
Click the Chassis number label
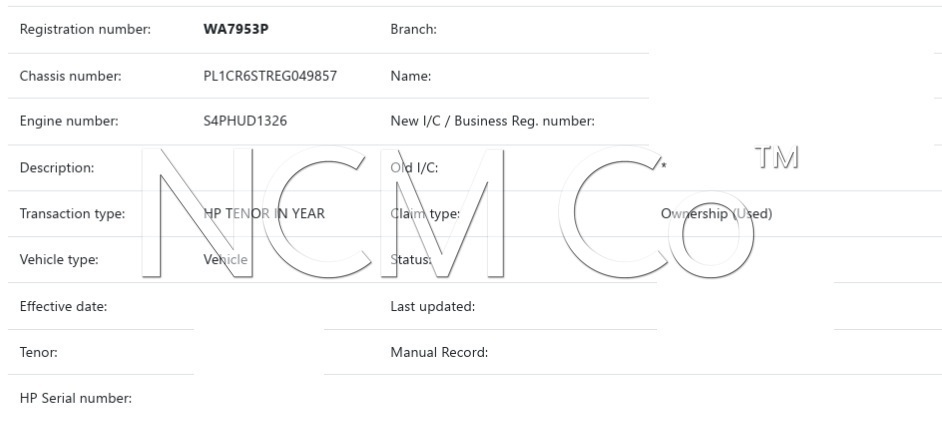pos(70,76)
